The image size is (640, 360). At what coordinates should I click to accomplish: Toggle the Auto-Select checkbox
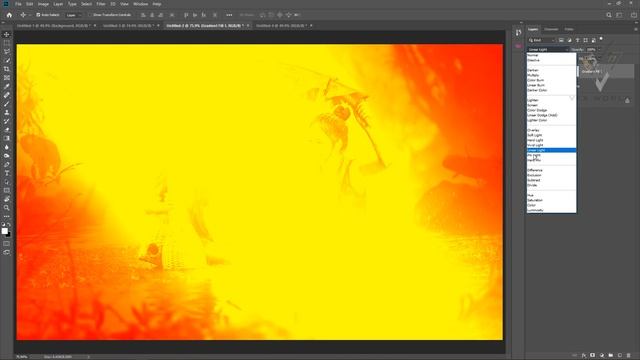pyautogui.click(x=38, y=15)
